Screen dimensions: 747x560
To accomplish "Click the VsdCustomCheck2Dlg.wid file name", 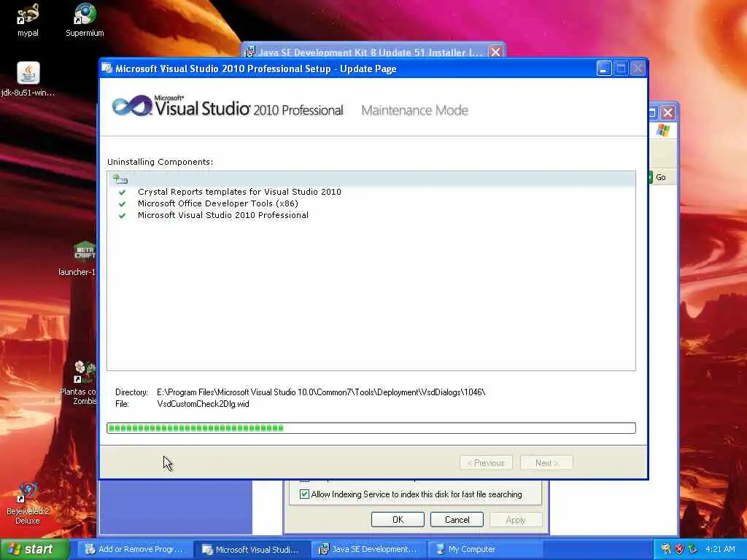I will 203,404.
